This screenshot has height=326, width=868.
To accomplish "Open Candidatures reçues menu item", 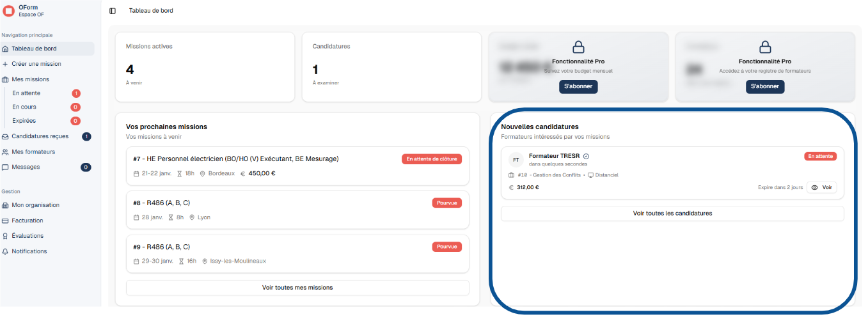I will [x=40, y=136].
